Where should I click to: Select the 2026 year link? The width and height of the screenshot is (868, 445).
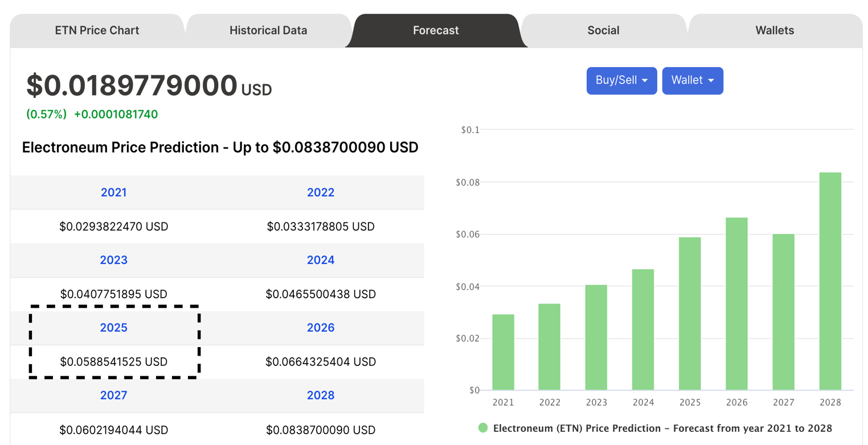tap(321, 328)
